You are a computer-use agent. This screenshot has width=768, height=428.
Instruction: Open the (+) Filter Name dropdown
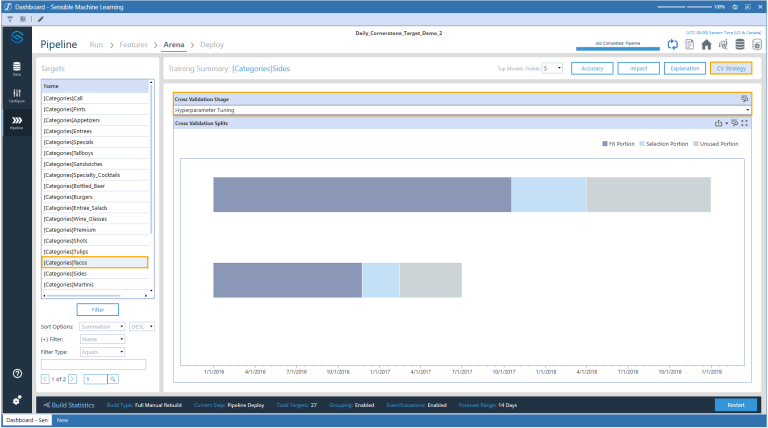(x=102, y=339)
